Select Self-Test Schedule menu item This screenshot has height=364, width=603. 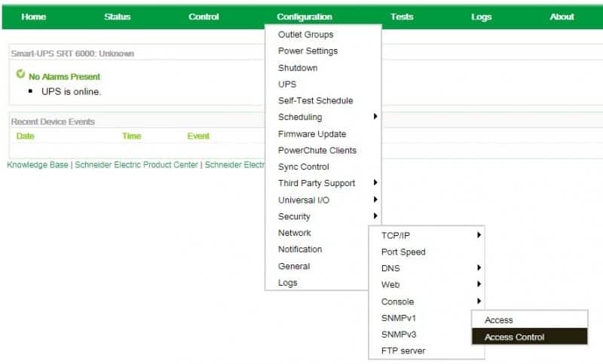coord(315,100)
